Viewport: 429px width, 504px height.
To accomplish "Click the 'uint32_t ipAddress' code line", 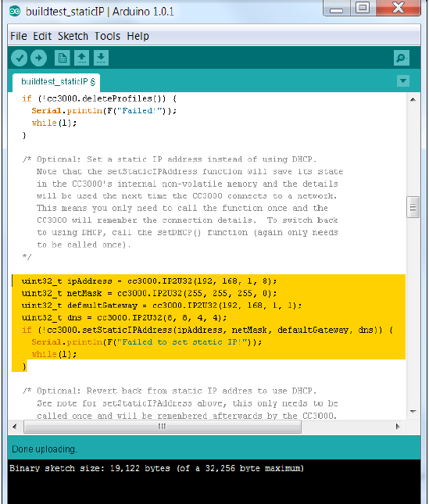I will [x=149, y=281].
